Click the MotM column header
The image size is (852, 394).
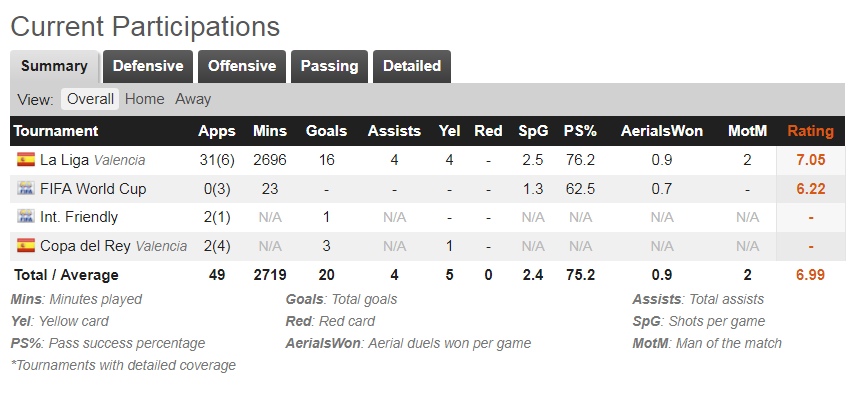748,131
